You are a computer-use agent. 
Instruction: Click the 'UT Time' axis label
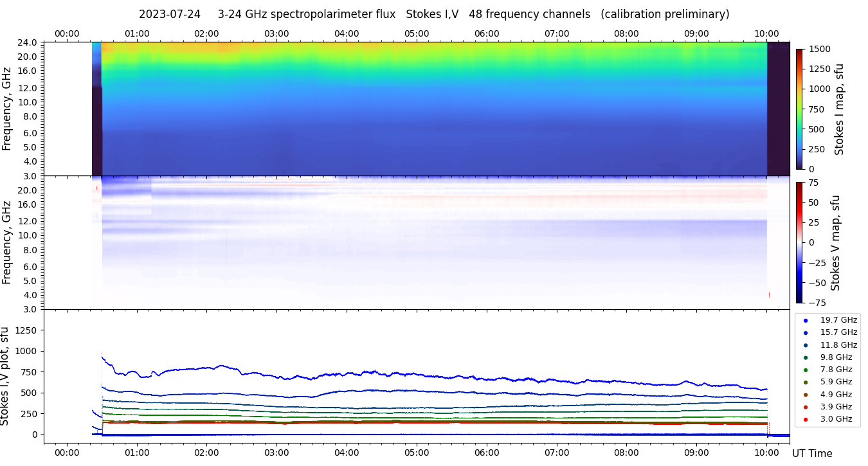[812, 453]
